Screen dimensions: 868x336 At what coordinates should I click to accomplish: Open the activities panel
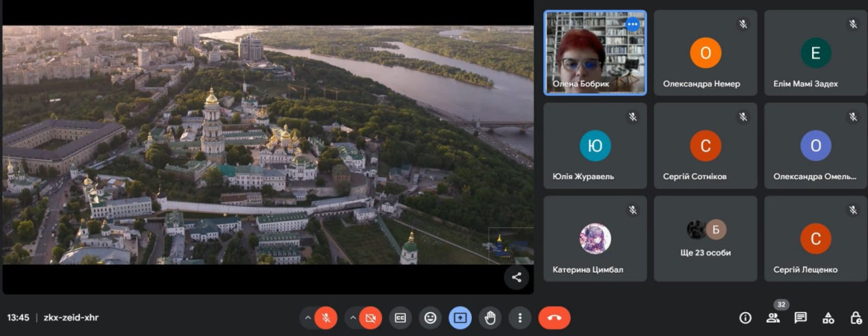[828, 317]
